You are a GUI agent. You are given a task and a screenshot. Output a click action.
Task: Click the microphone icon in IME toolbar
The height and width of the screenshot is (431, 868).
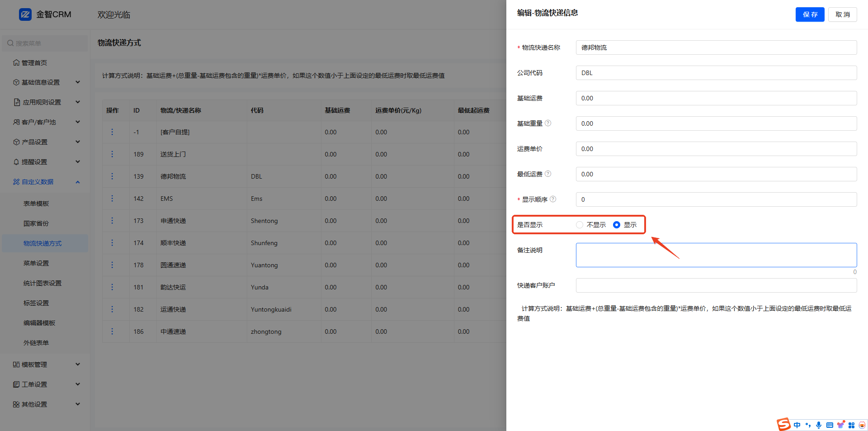(x=819, y=425)
